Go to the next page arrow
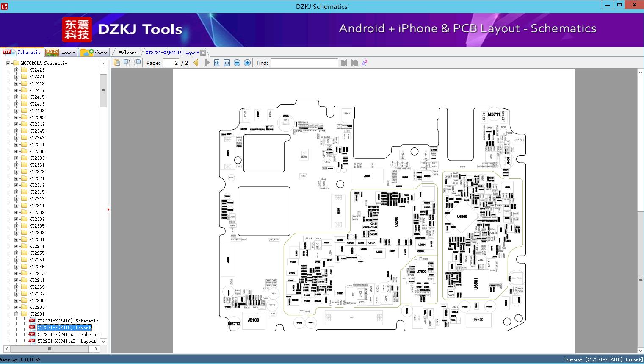 click(x=207, y=63)
